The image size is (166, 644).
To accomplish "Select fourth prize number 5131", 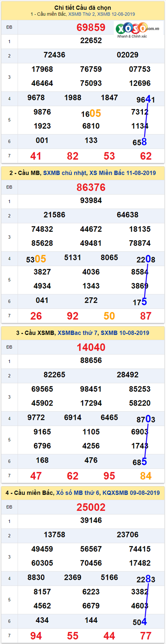I will (x=73, y=257).
